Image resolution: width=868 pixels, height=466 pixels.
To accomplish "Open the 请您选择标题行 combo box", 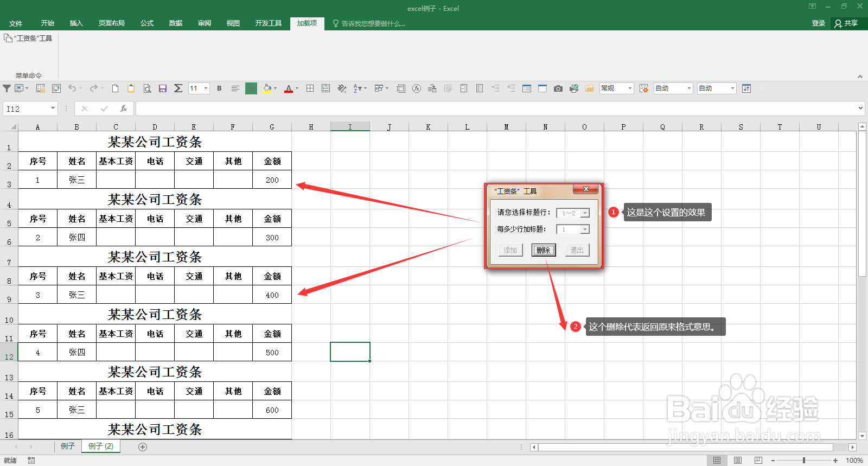I will point(573,213).
